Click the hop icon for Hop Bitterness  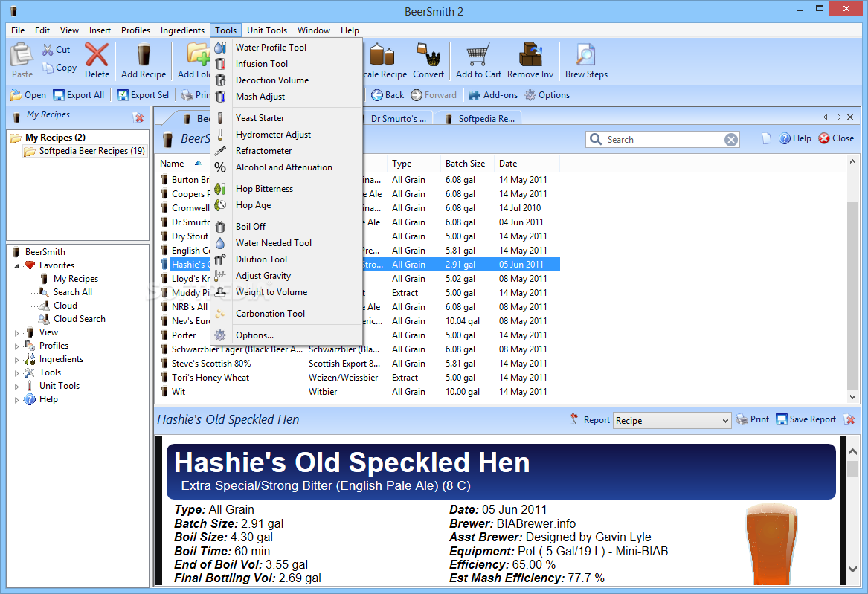[x=220, y=189]
